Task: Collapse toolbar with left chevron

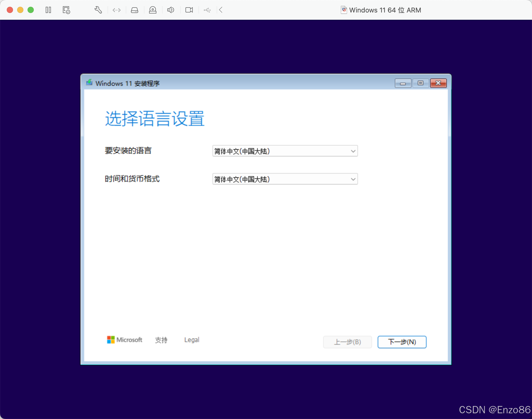Action: [221, 10]
